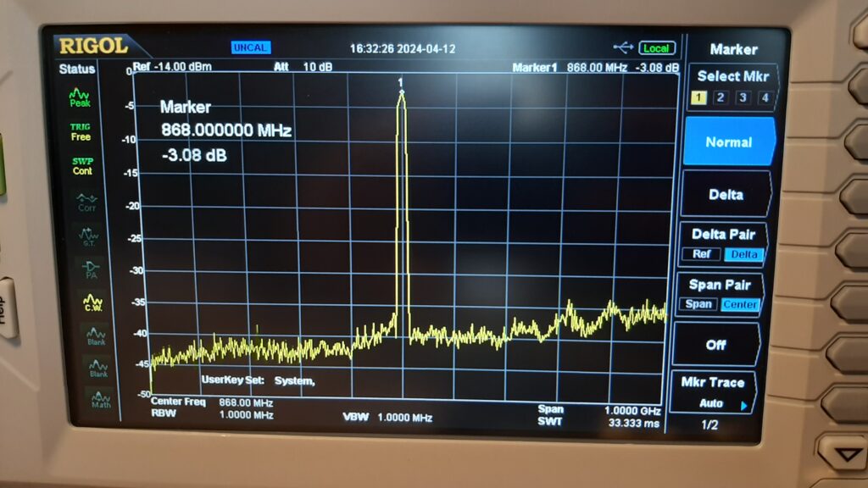Screen dimensions: 868x488
Task: Click the green Local indicator button
Action: pos(655,48)
